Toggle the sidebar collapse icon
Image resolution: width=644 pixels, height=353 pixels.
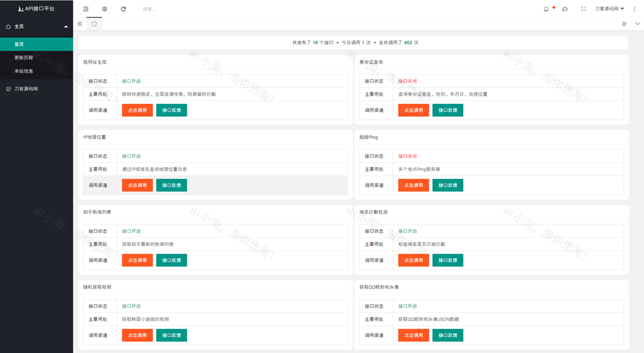pyautogui.click(x=86, y=9)
